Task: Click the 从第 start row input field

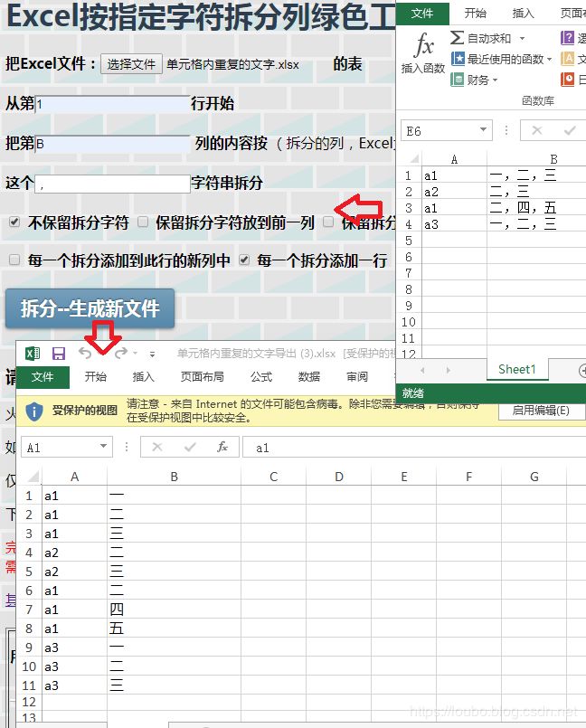Action: click(x=113, y=104)
